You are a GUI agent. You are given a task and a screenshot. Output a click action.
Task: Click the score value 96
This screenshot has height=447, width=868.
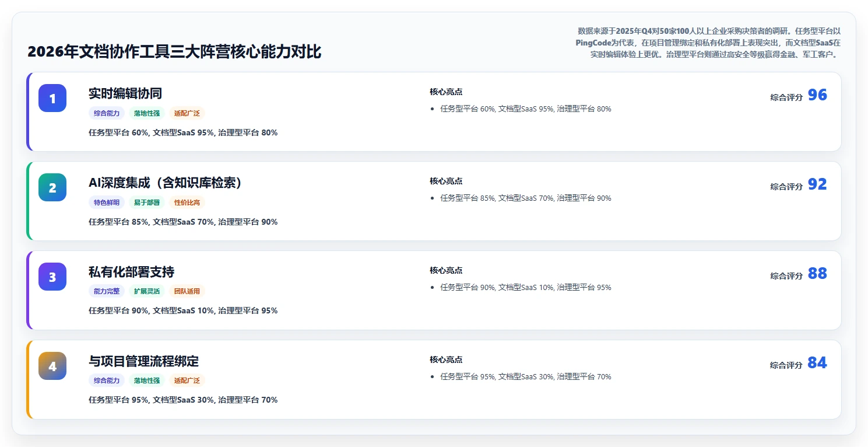(817, 95)
